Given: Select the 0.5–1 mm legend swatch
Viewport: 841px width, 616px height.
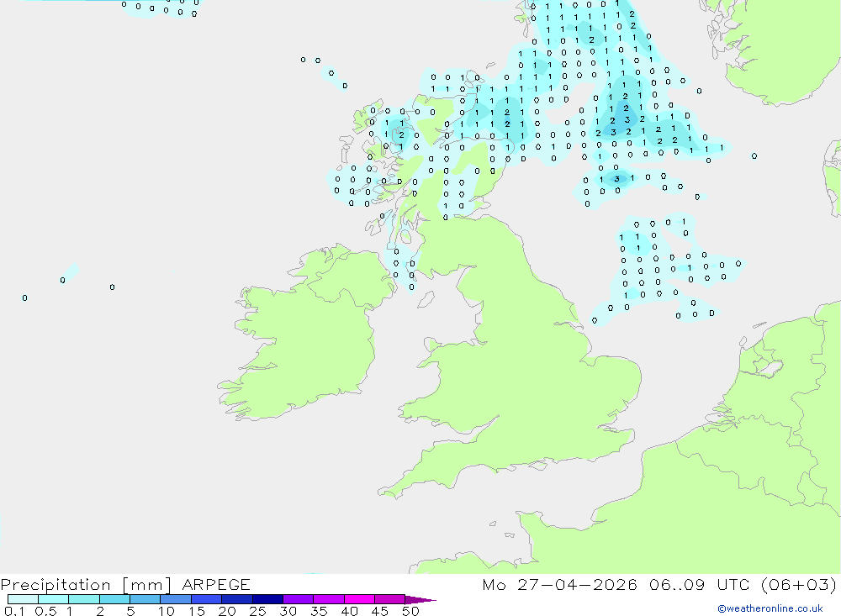Looking at the screenshot, I should [53, 599].
